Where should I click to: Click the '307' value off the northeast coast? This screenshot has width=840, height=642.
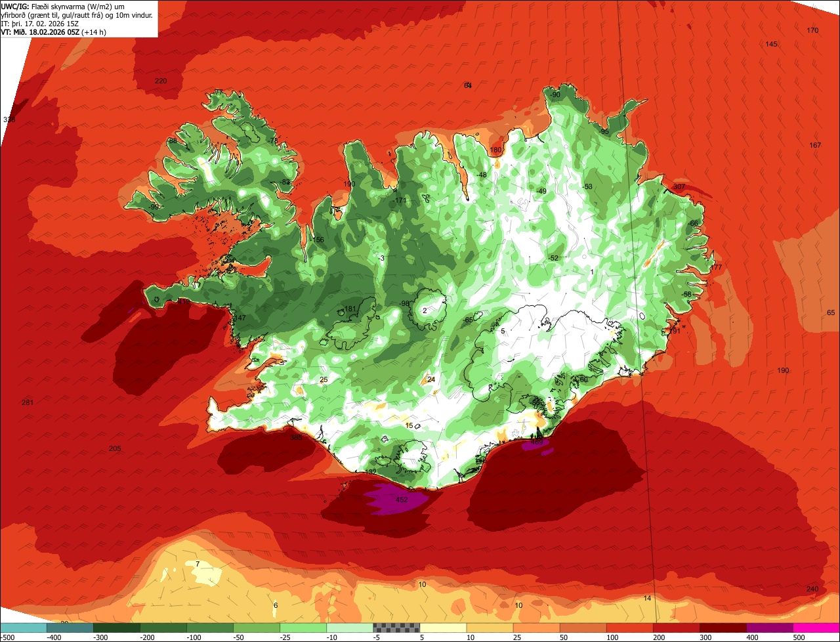coord(679,186)
